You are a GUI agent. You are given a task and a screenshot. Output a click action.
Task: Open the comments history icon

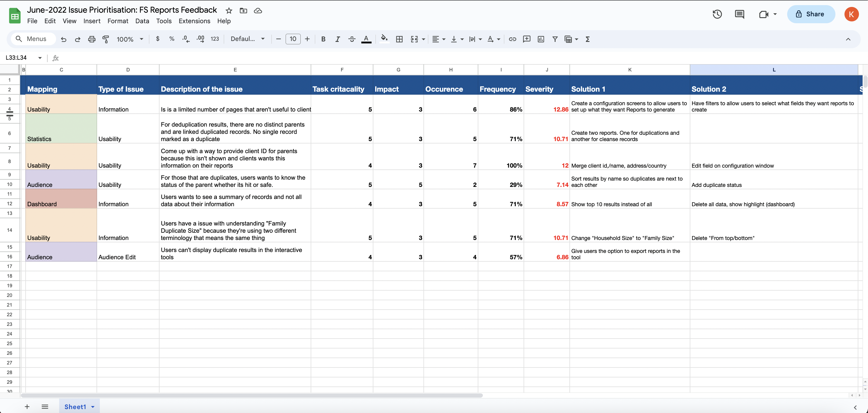[x=739, y=14]
